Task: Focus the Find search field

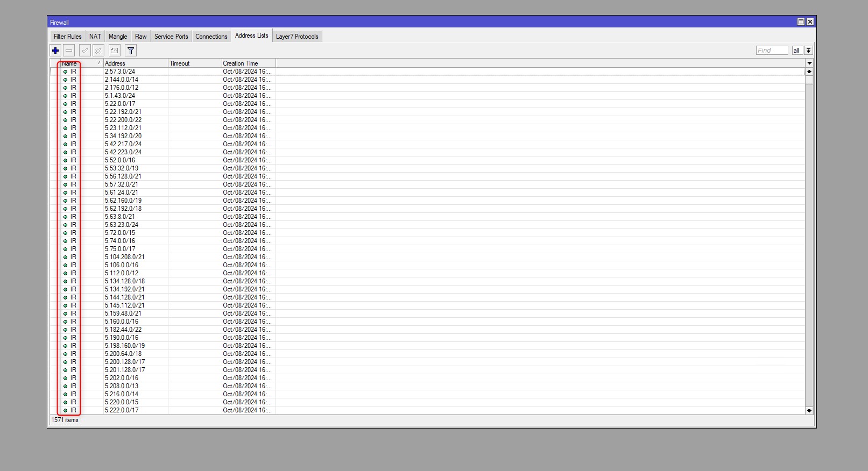Action: (772, 51)
